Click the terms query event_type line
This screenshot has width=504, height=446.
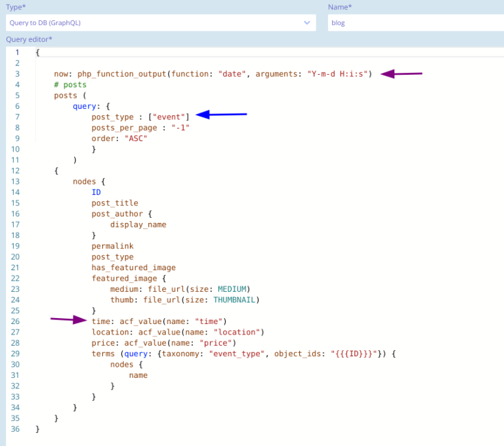[x=243, y=354]
